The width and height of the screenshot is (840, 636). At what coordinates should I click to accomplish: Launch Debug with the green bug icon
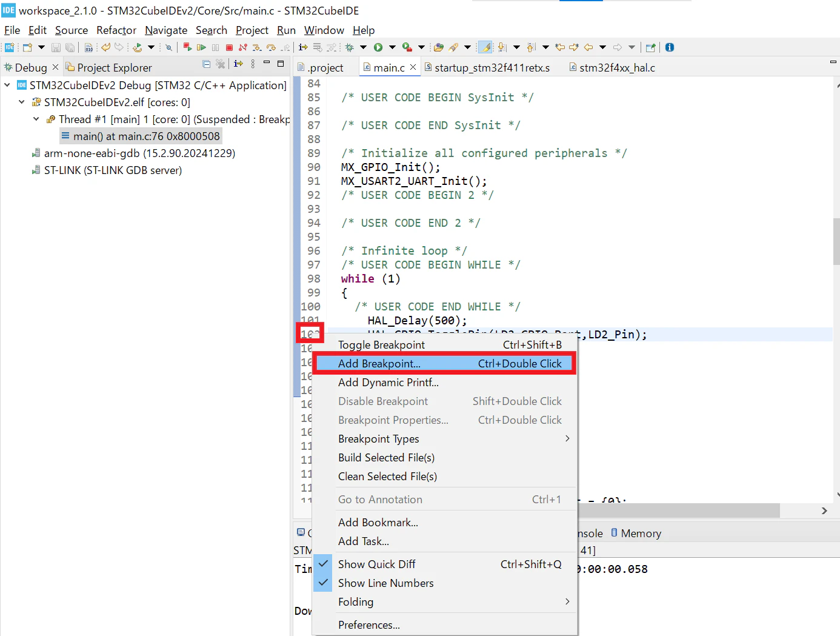click(x=350, y=47)
